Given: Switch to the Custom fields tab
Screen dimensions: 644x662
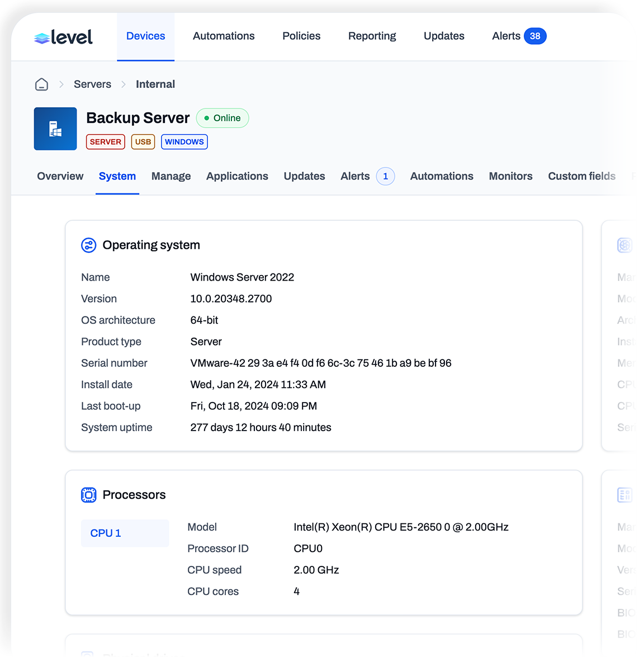Looking at the screenshot, I should click(581, 177).
